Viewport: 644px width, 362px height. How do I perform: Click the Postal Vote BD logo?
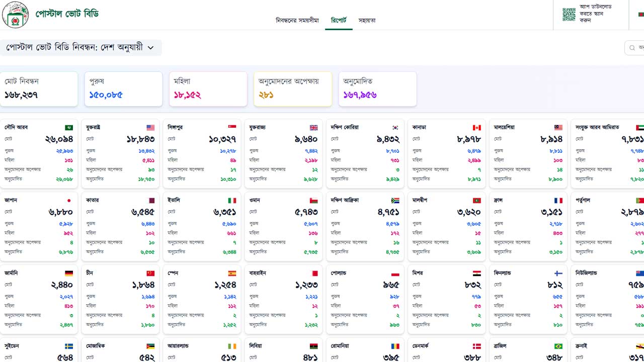click(16, 15)
